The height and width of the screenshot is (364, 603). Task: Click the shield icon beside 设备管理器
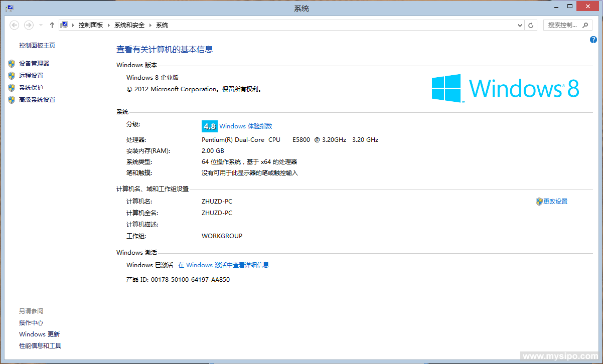pyautogui.click(x=12, y=64)
